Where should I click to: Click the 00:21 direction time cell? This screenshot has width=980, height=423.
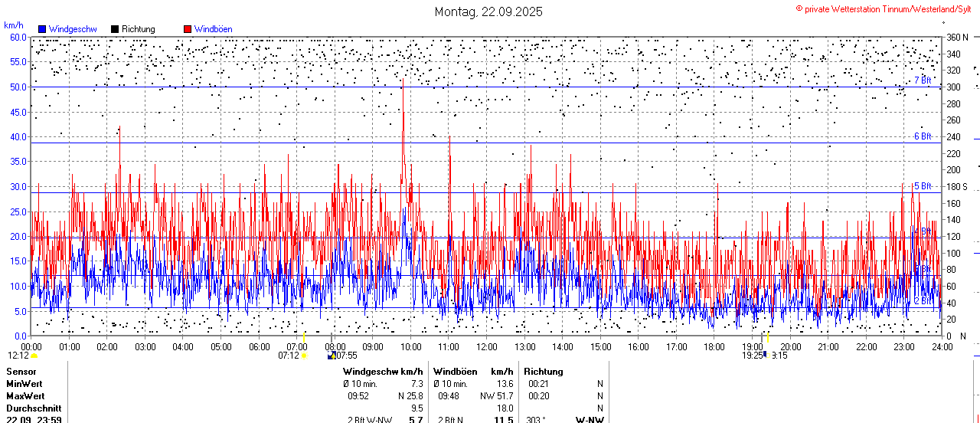pos(539,384)
